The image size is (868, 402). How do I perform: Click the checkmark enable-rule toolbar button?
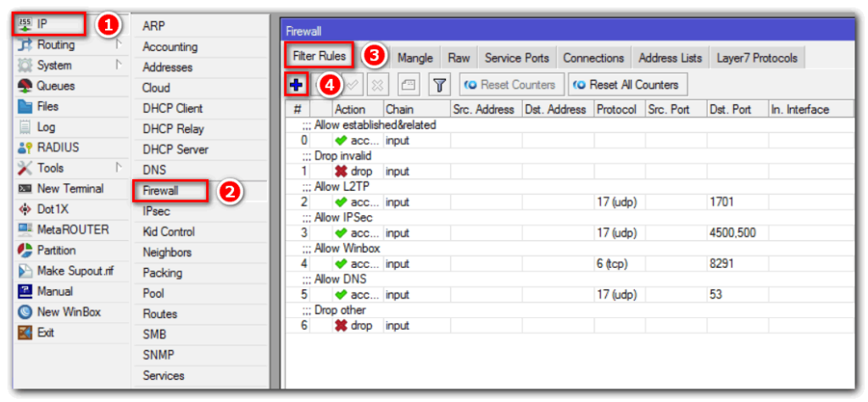pyautogui.click(x=353, y=85)
